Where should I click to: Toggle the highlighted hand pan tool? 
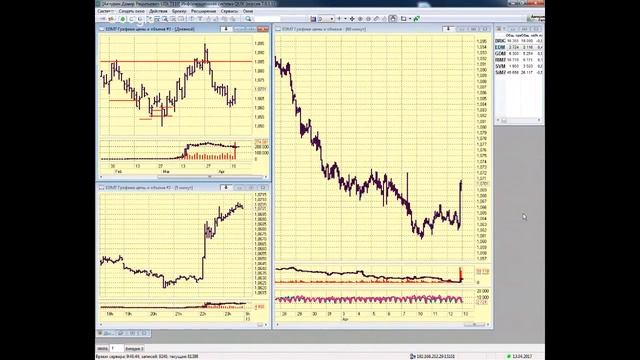393,19
